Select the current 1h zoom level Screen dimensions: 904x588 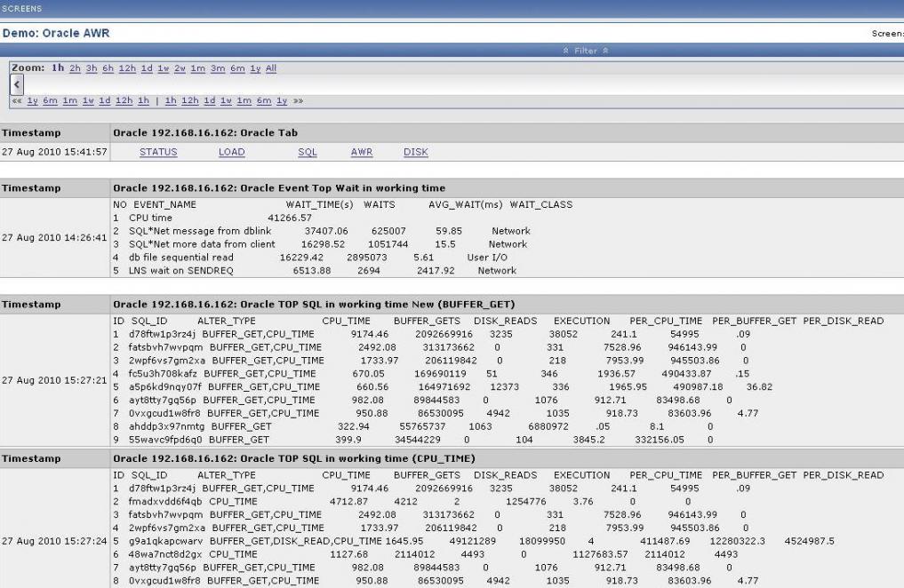point(58,68)
